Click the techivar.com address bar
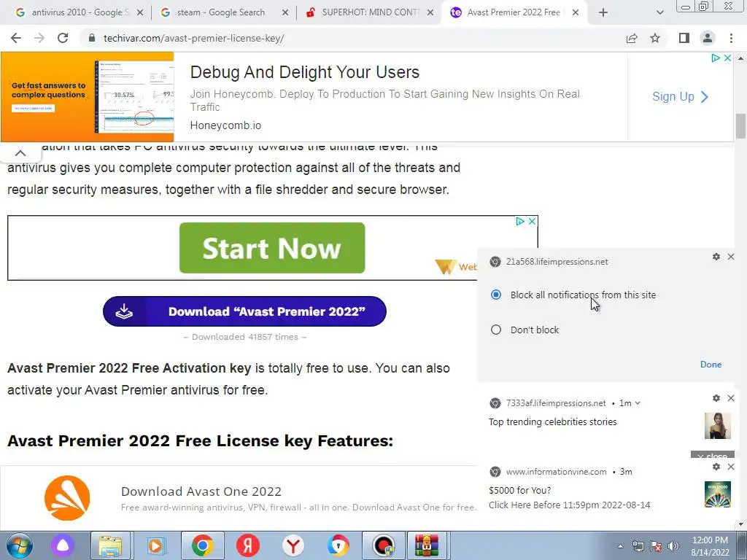Screen dimensions: 747x560 tap(352, 38)
